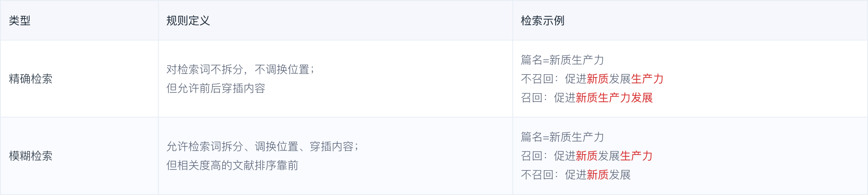Click red "生产力" in 精确检索 不召回 example
The width and height of the screenshot is (868, 195).
(647, 79)
